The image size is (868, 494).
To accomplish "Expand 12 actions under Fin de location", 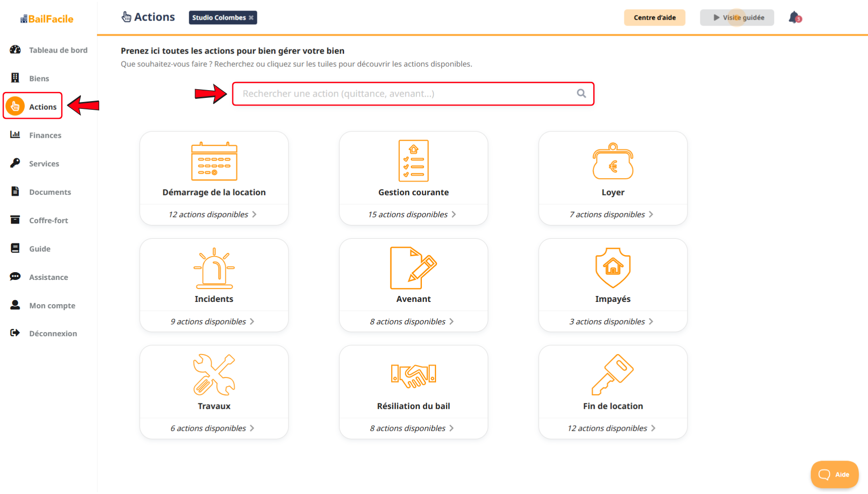I will (612, 428).
